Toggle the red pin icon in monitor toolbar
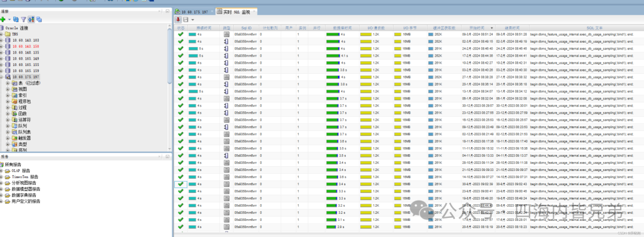644x237 pixels. 178,19
